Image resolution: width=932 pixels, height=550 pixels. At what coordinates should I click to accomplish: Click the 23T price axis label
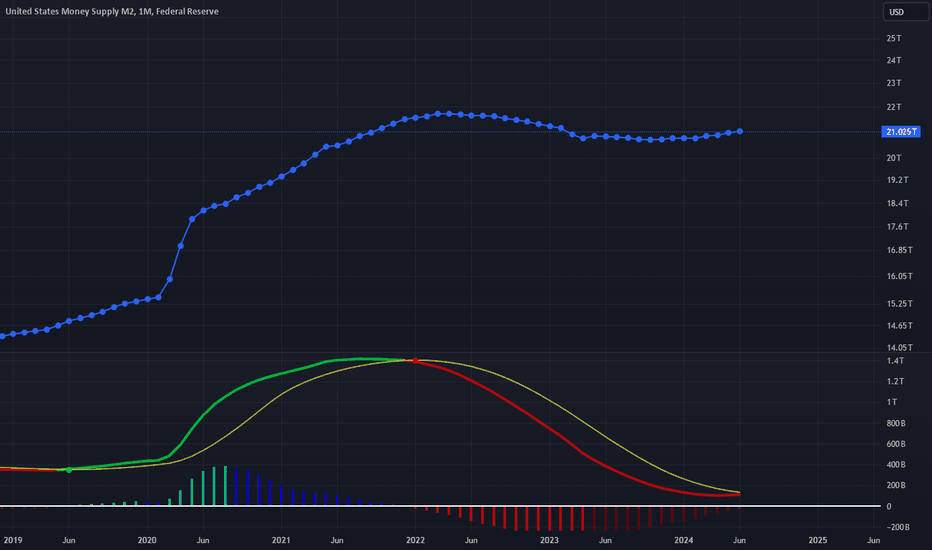[894, 83]
